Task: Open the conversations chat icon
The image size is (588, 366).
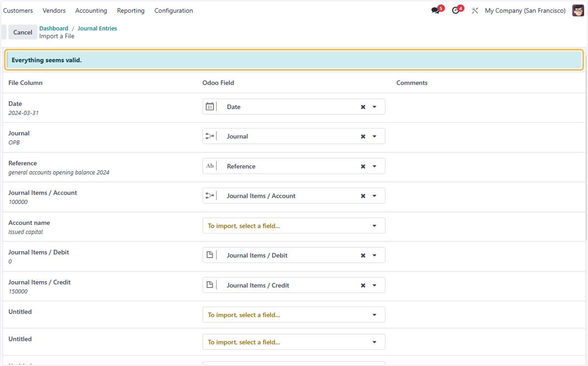Action: click(436, 10)
